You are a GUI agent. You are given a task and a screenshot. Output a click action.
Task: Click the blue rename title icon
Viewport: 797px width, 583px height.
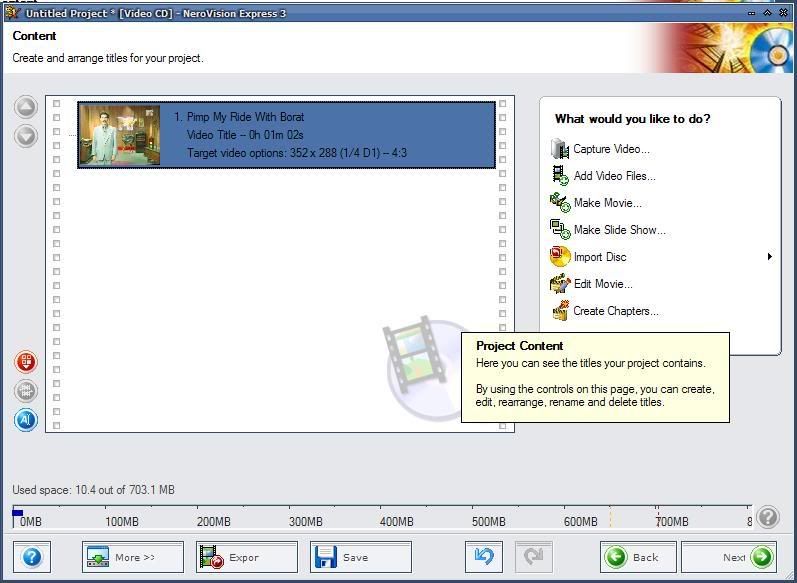[x=26, y=420]
